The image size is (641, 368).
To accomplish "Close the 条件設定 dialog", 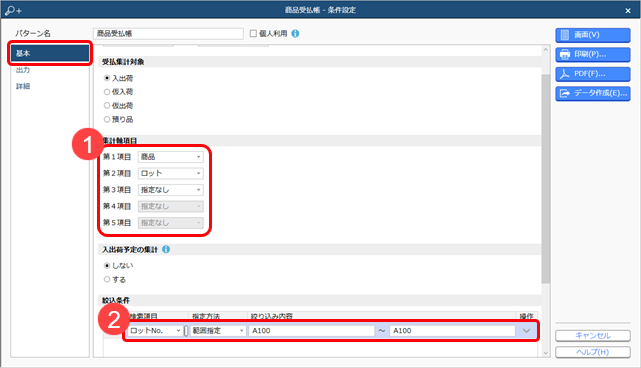I will tap(628, 11).
